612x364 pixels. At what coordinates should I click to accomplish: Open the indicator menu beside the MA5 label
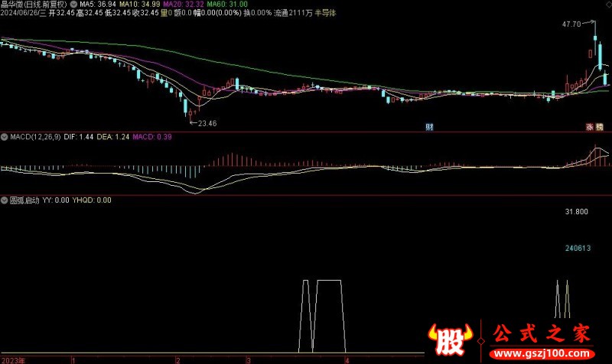73,5
